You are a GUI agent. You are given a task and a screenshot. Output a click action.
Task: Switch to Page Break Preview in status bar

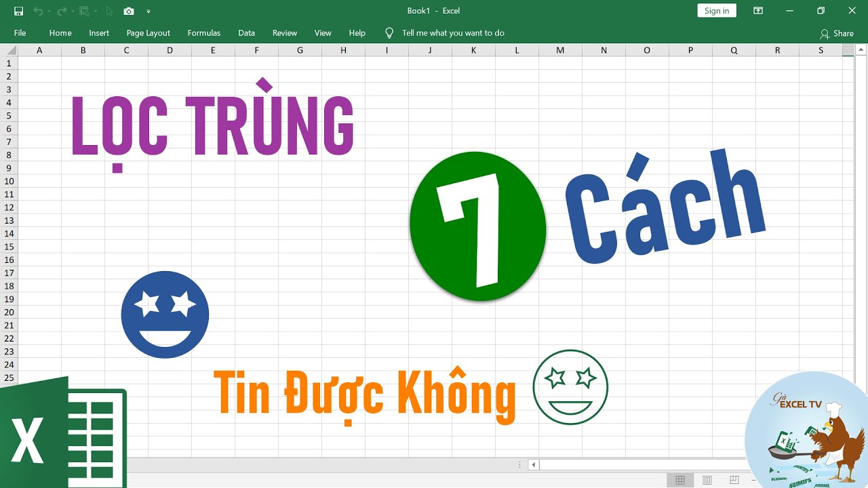pyautogui.click(x=734, y=481)
